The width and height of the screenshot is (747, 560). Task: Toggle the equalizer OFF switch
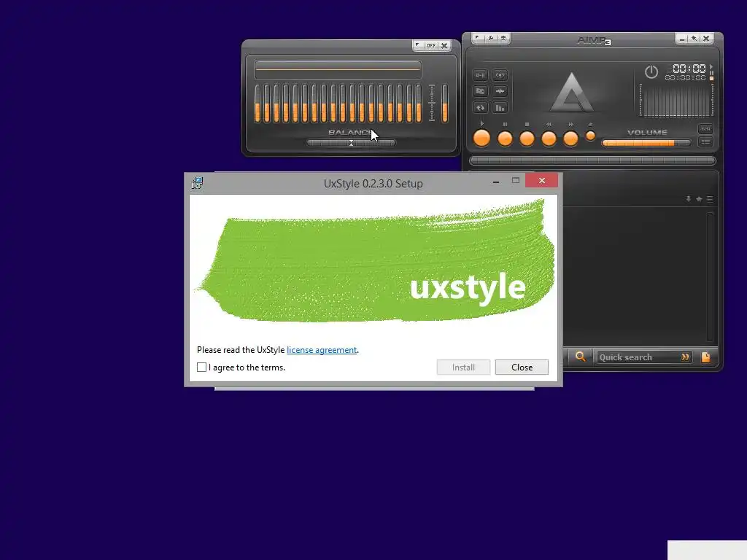(431, 46)
